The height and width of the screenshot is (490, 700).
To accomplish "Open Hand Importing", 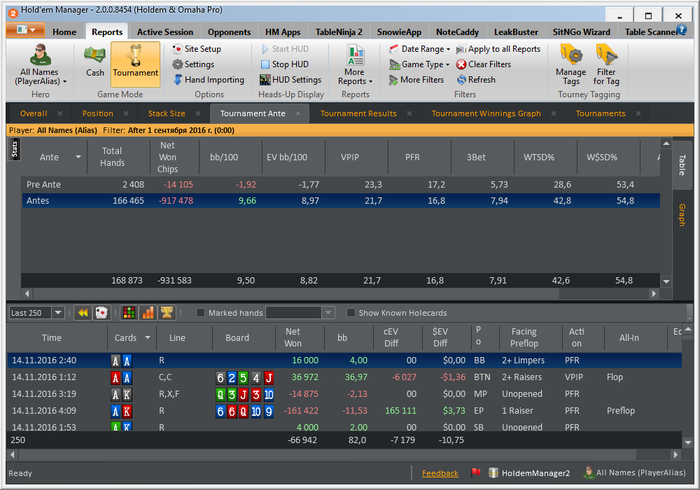I will pos(208,80).
